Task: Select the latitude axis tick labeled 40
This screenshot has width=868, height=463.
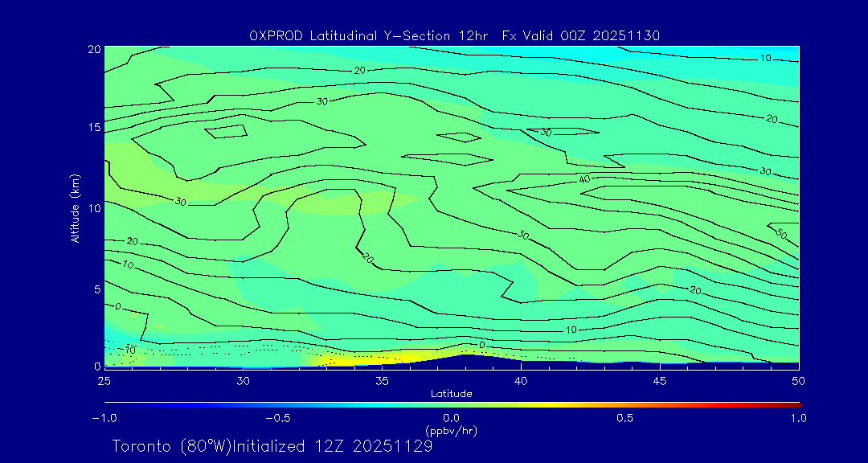Action: (x=521, y=379)
